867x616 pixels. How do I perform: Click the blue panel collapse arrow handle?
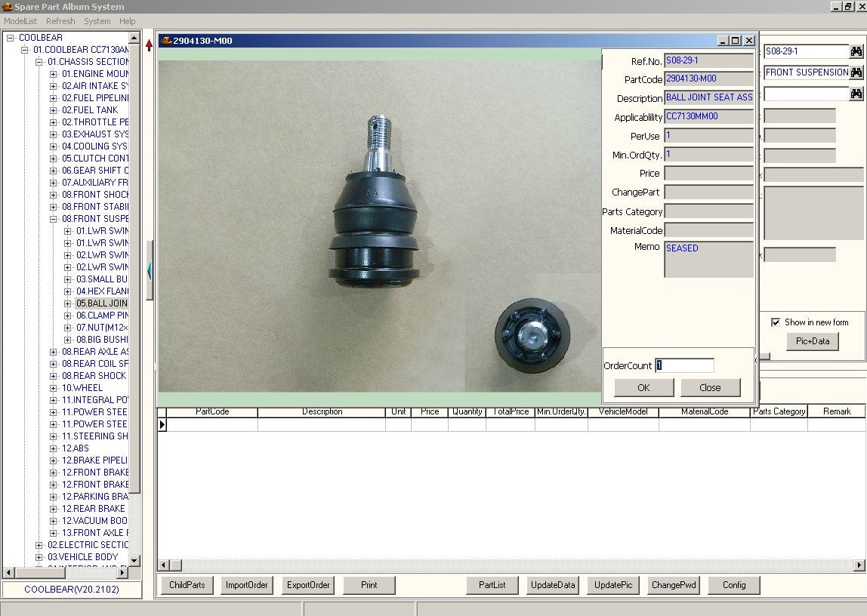pyautogui.click(x=150, y=270)
